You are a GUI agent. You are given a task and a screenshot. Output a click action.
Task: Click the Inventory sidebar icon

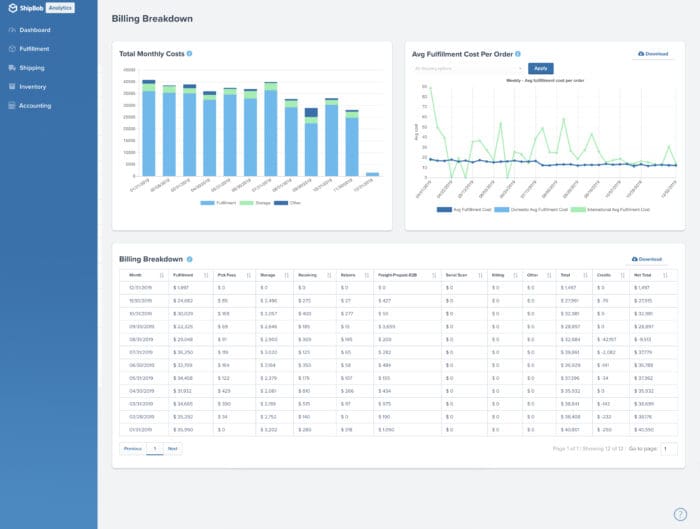11,86
